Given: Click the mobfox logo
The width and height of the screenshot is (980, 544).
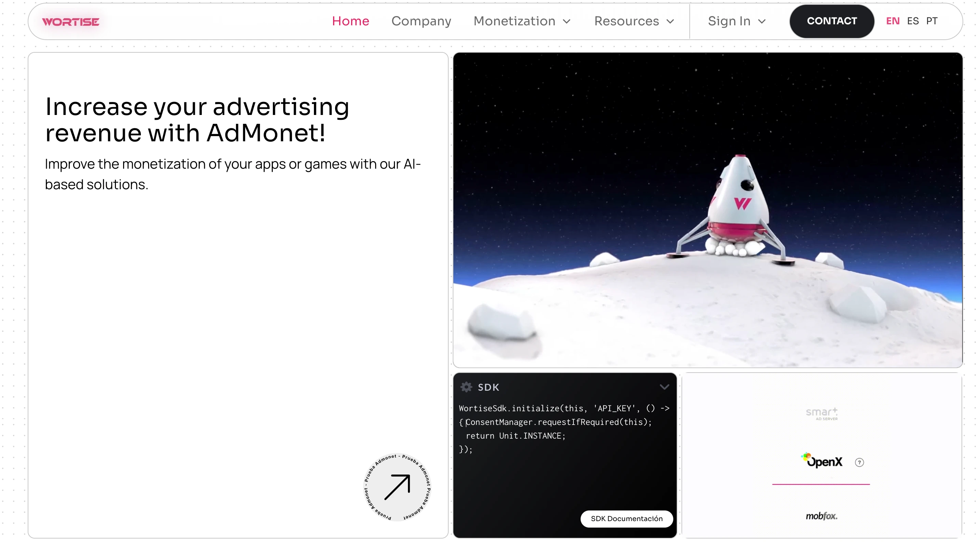Looking at the screenshot, I should (x=821, y=516).
